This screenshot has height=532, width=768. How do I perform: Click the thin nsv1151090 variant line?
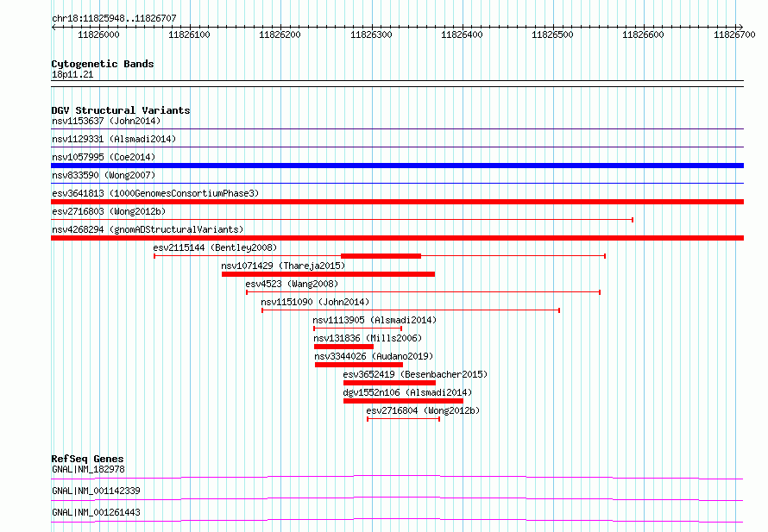click(x=411, y=310)
